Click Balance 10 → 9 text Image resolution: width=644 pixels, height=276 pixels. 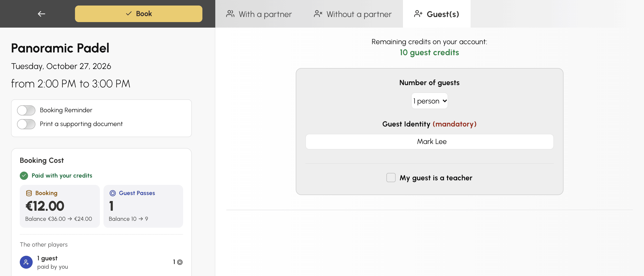coord(128,219)
